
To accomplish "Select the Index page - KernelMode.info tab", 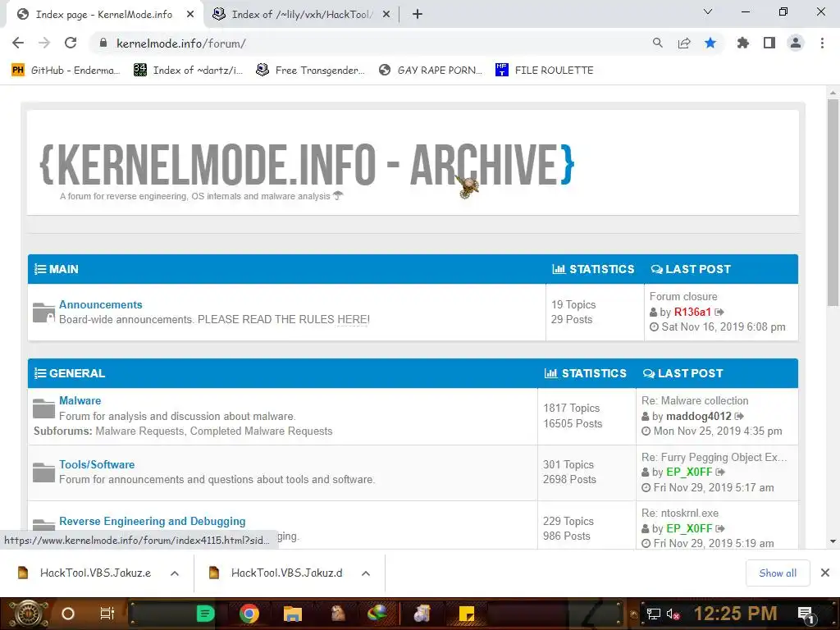I will [104, 15].
